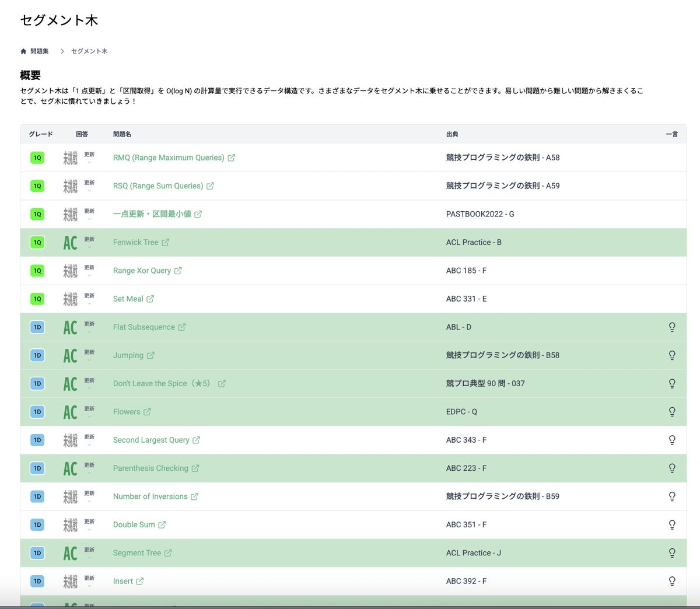Click 1D grade badge on Flat Subsequence row
The height and width of the screenshot is (609, 700).
click(37, 327)
